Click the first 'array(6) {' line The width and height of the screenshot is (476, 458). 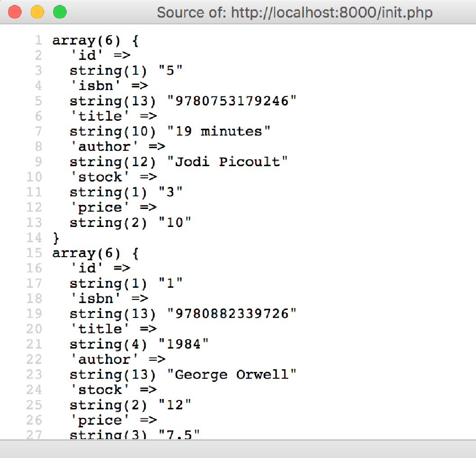click(96, 41)
